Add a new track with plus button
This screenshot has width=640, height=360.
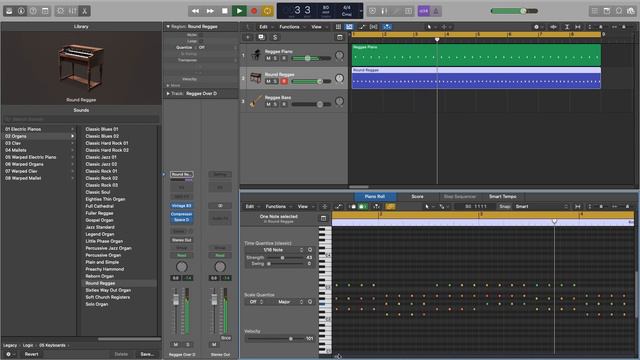click(x=247, y=37)
